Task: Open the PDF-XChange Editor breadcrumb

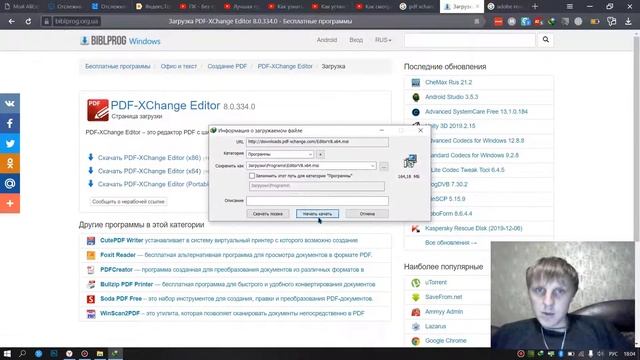Action: point(285,66)
